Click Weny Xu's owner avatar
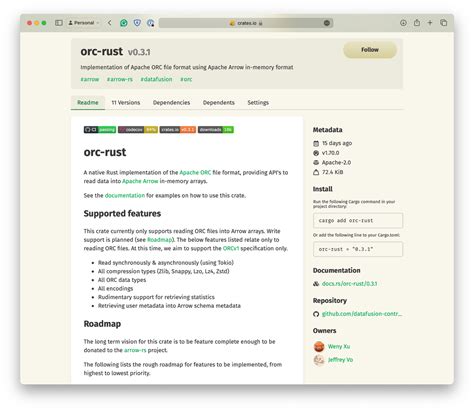The width and height of the screenshot is (474, 411). (x=319, y=347)
